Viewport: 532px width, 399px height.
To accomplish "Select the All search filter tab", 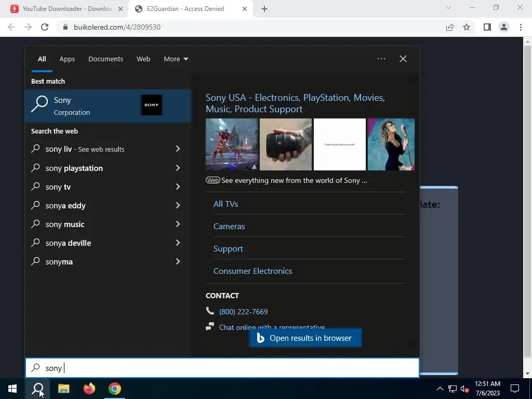I will [42, 59].
